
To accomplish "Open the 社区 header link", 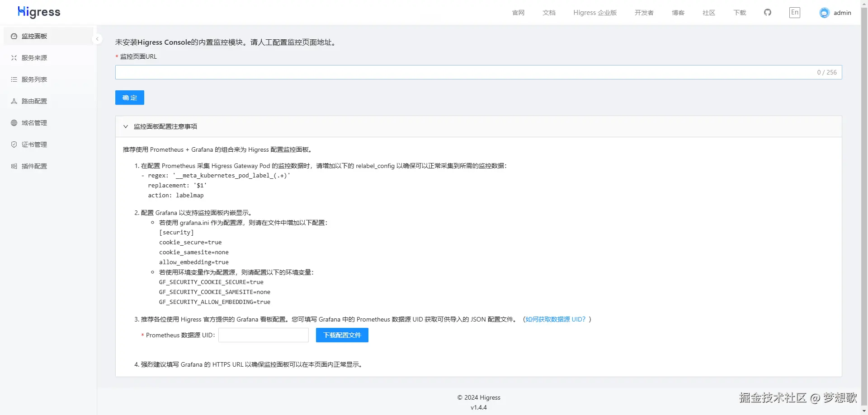I will (709, 13).
